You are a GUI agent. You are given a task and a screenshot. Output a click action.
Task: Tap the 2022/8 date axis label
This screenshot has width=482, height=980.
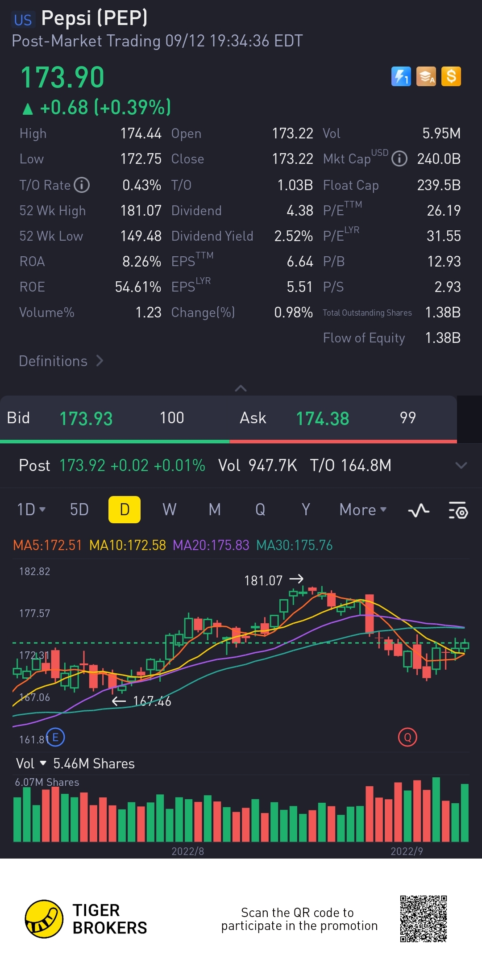tap(188, 851)
